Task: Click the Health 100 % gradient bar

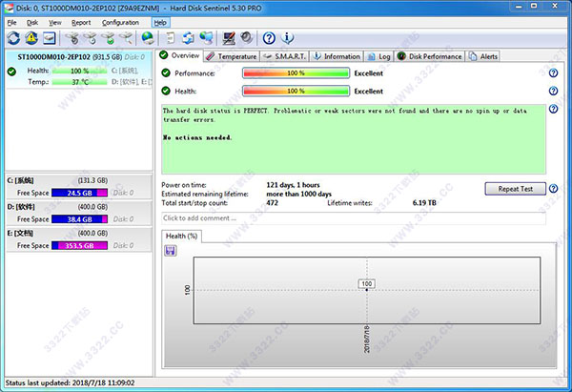Action: click(x=296, y=91)
